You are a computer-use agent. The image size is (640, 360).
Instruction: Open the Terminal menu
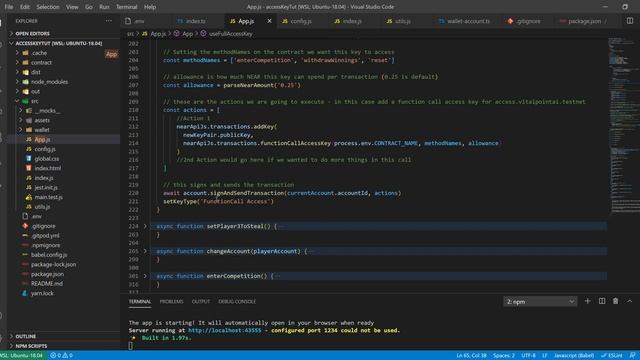pyautogui.click(x=127, y=7)
